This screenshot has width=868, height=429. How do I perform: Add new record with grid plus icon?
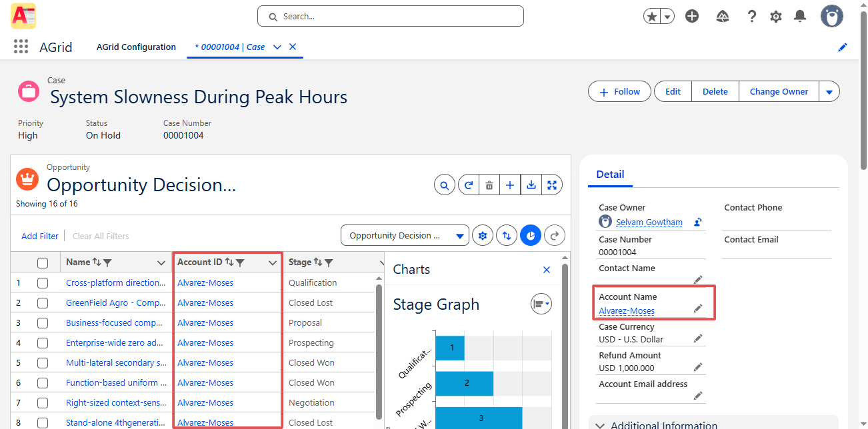pyautogui.click(x=510, y=185)
